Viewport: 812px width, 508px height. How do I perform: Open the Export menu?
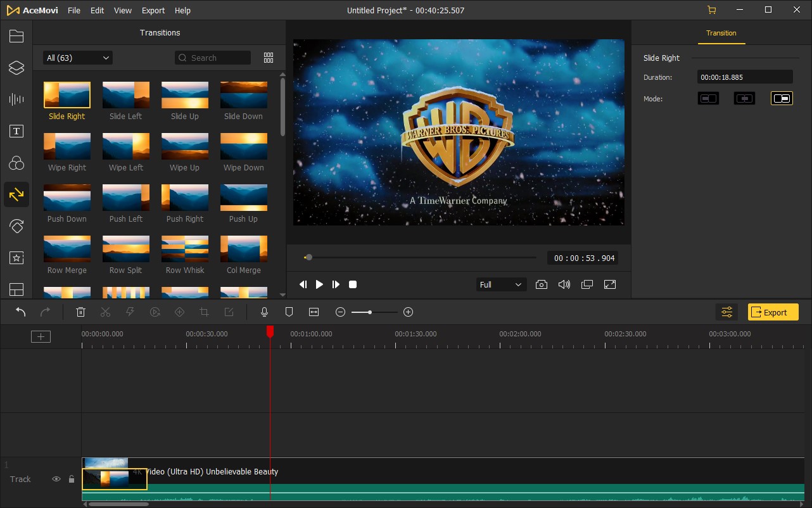point(153,11)
